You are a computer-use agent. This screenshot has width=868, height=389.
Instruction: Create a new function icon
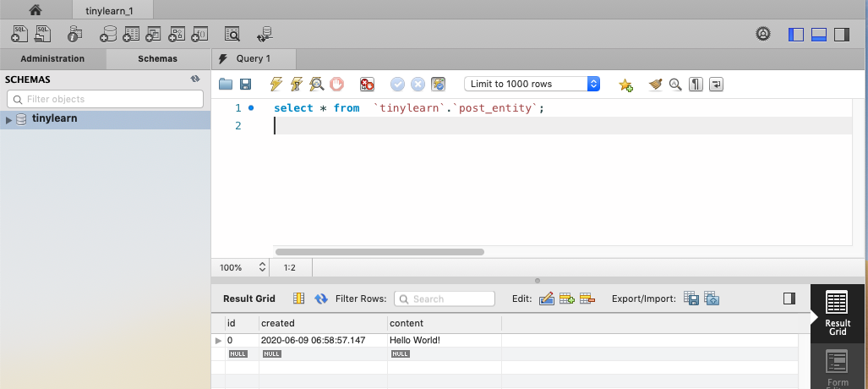[199, 35]
